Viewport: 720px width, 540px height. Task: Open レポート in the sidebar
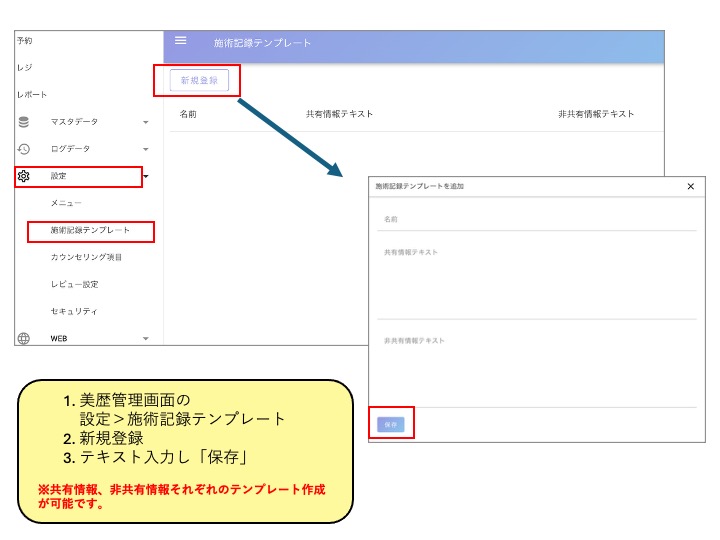coord(31,95)
